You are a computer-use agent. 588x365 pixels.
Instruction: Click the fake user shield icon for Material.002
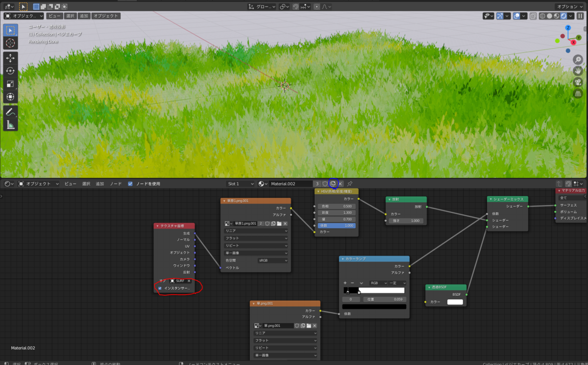[x=325, y=183]
